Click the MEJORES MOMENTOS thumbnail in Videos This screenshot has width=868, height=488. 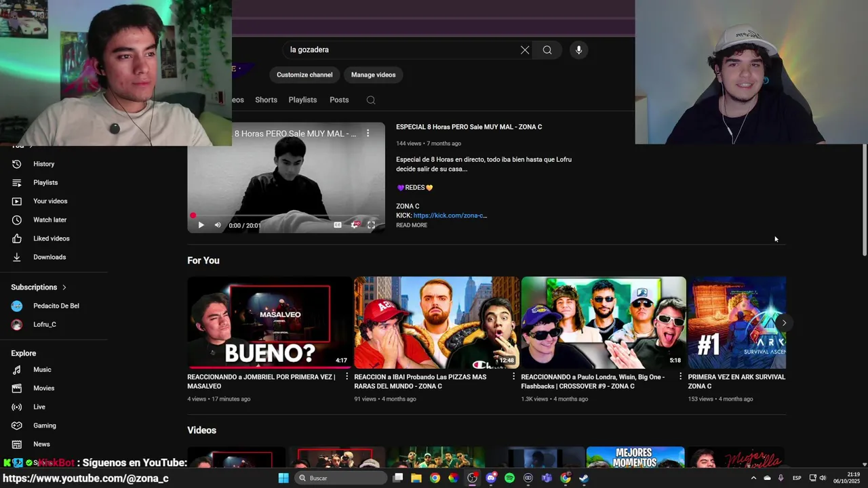point(635,457)
